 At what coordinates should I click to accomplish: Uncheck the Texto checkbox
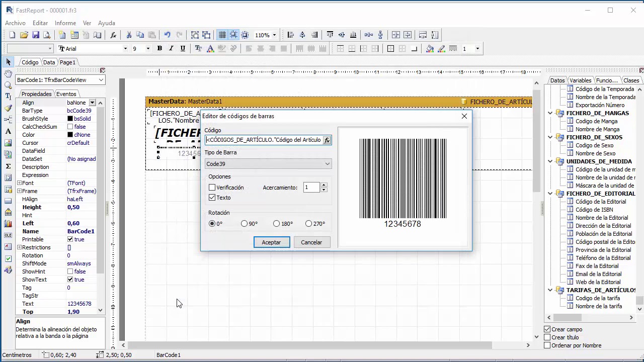(x=212, y=198)
